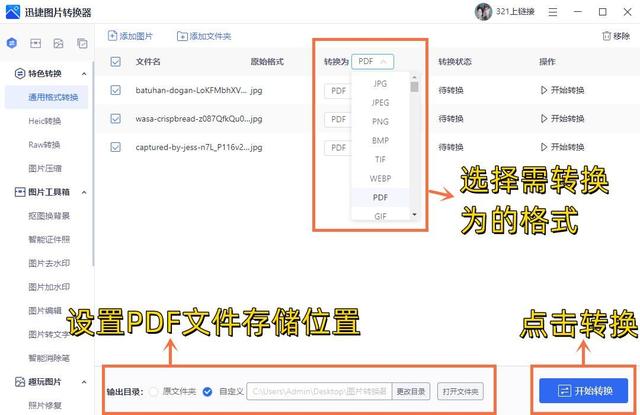
Task: Choose JPG from the format list
Action: click(380, 84)
